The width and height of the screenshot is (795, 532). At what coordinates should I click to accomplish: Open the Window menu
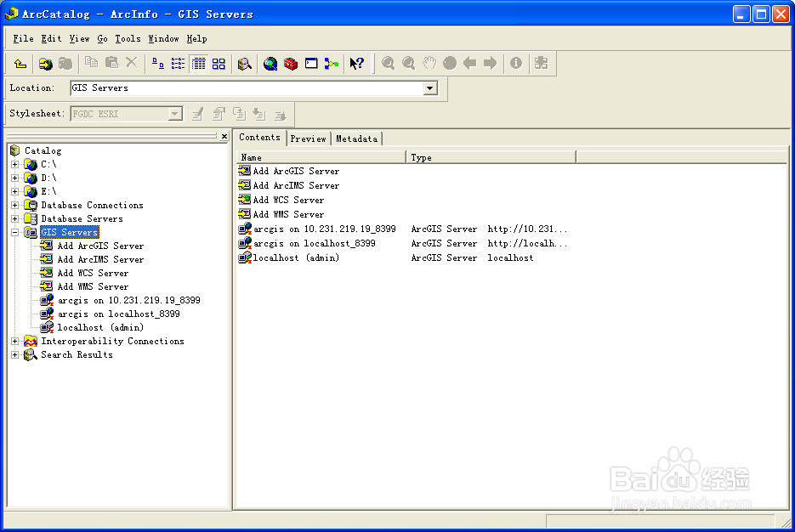pos(163,38)
